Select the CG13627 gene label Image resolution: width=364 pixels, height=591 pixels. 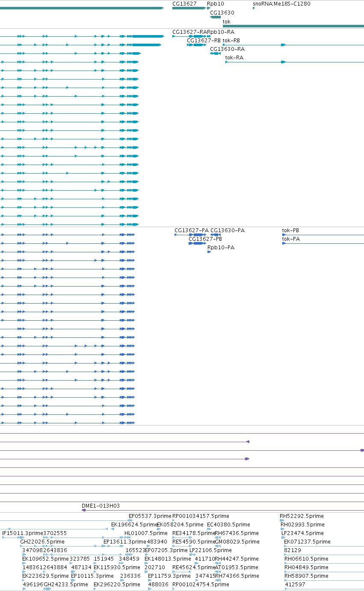[184, 4]
